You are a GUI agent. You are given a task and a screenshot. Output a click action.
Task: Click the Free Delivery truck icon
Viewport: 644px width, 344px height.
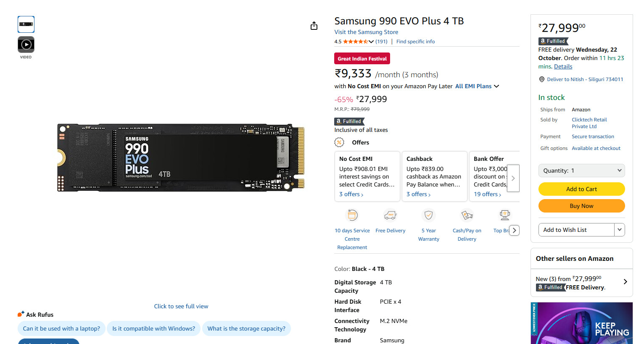(391, 215)
